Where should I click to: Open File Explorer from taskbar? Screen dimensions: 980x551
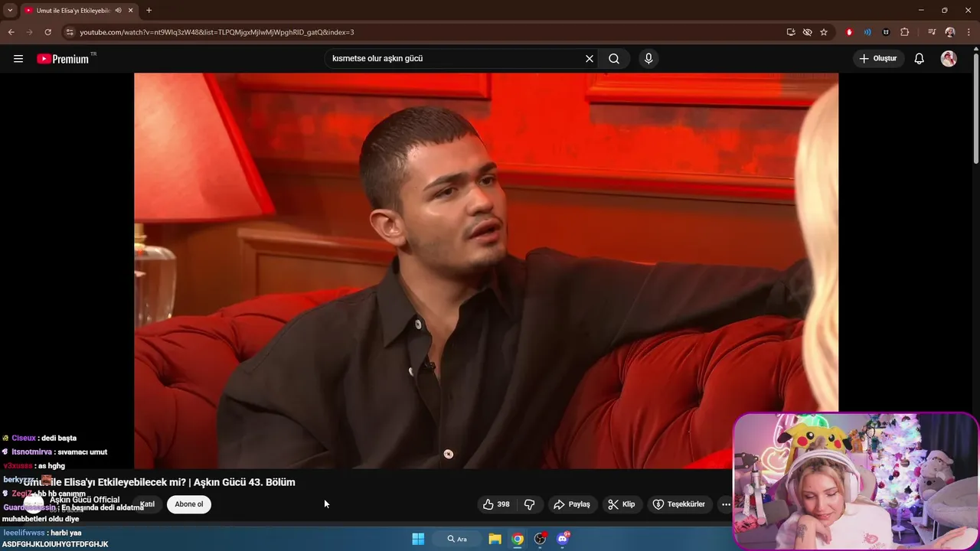coord(495,539)
